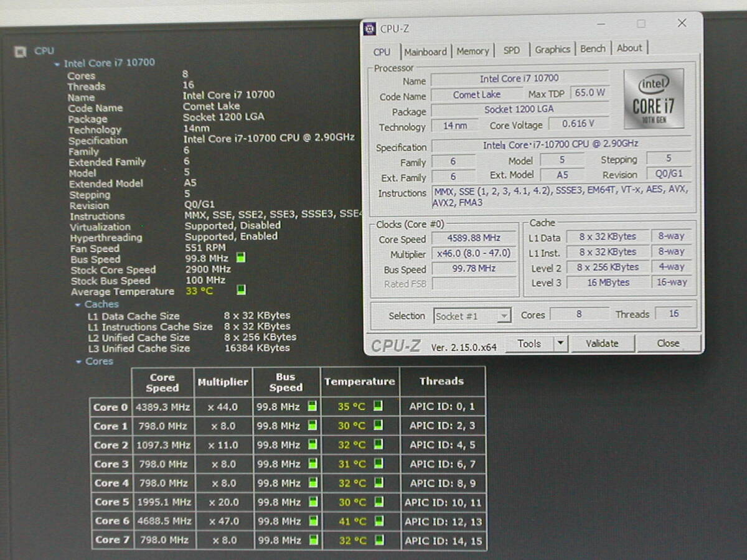Collapse the Cores section
Screen dimensions: 747x560
point(79,362)
